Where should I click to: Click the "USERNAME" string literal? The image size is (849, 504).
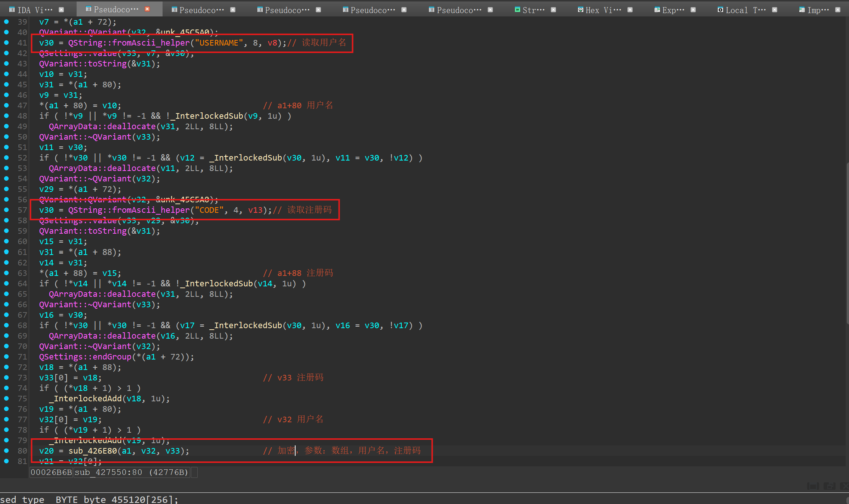(x=219, y=43)
